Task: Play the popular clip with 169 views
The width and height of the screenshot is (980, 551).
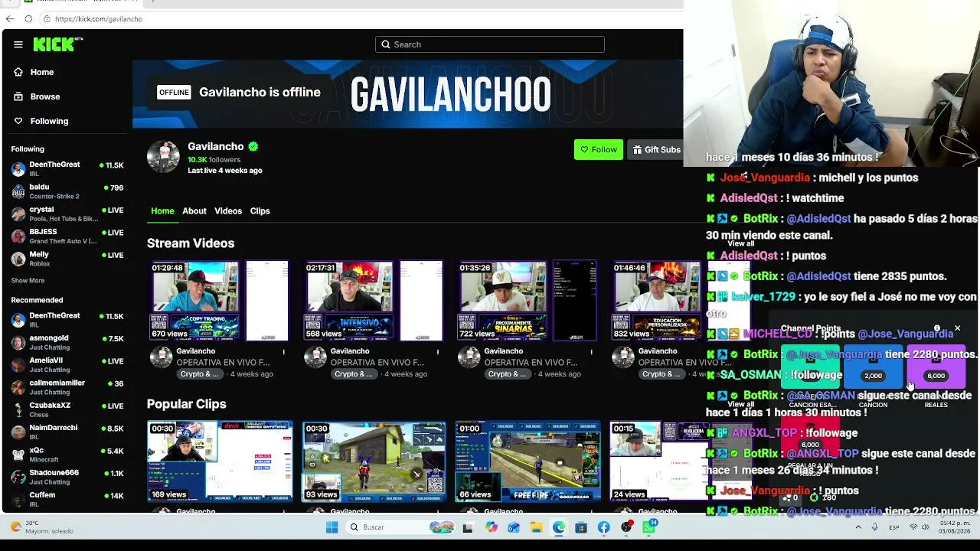Action: click(220, 461)
